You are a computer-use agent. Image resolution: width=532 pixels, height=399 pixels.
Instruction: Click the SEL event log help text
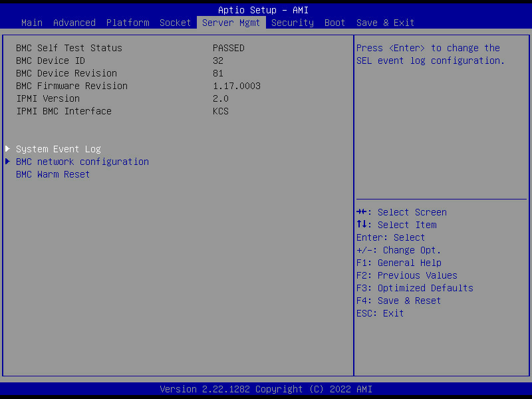pyautogui.click(x=430, y=55)
